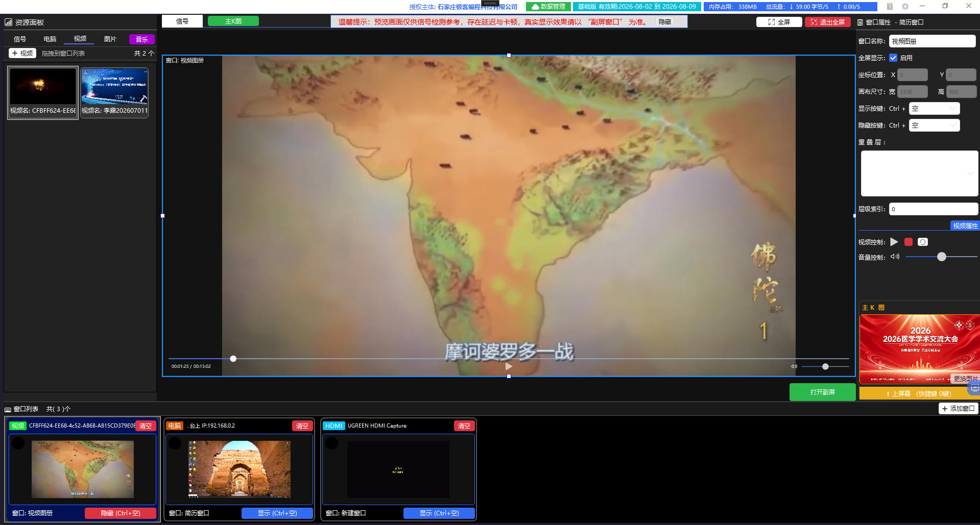Show the 新建窗口 window
Image resolution: width=980 pixels, height=525 pixels.
pos(439,513)
